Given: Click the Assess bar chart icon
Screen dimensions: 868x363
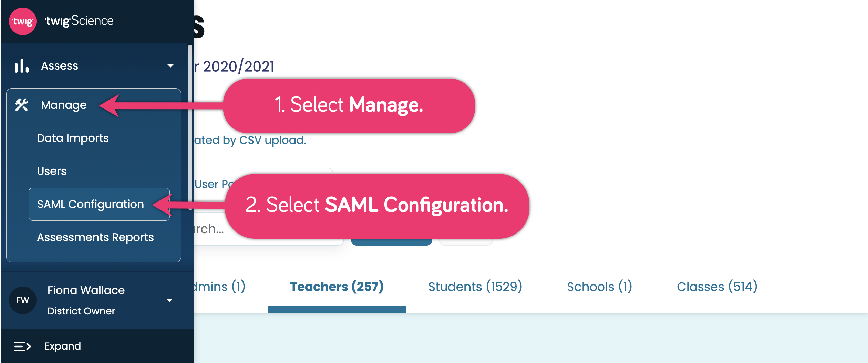Looking at the screenshot, I should [x=21, y=66].
